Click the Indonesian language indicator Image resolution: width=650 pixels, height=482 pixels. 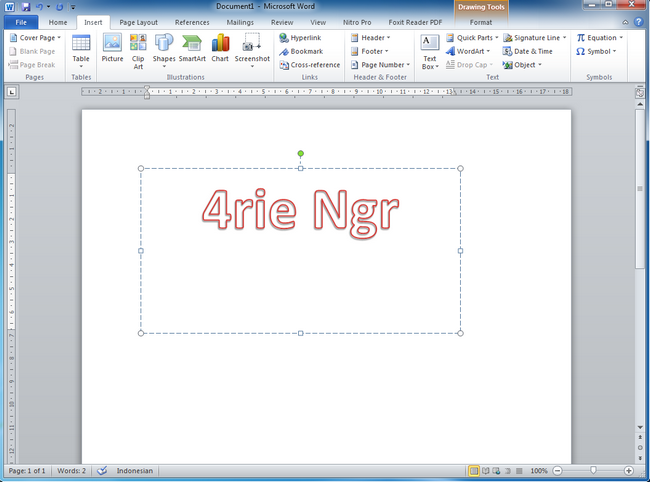point(135,471)
